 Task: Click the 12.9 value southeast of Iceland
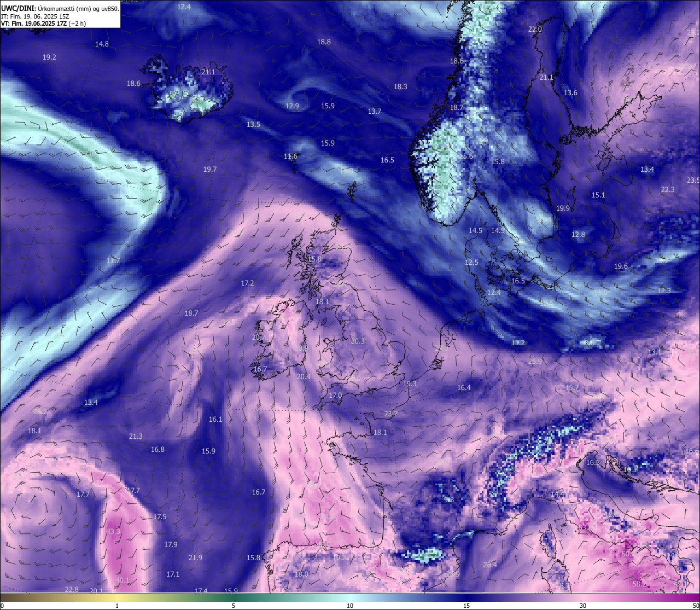coord(292,106)
